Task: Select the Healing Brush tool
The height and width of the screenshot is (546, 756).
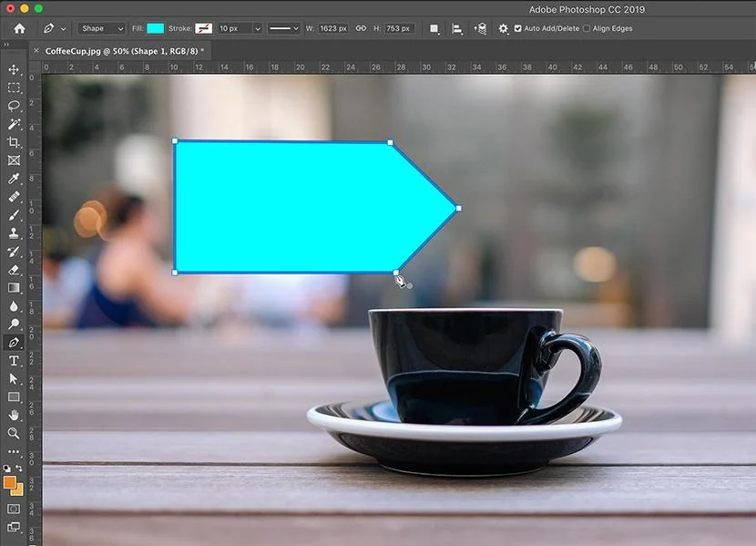Action: pos(14,197)
